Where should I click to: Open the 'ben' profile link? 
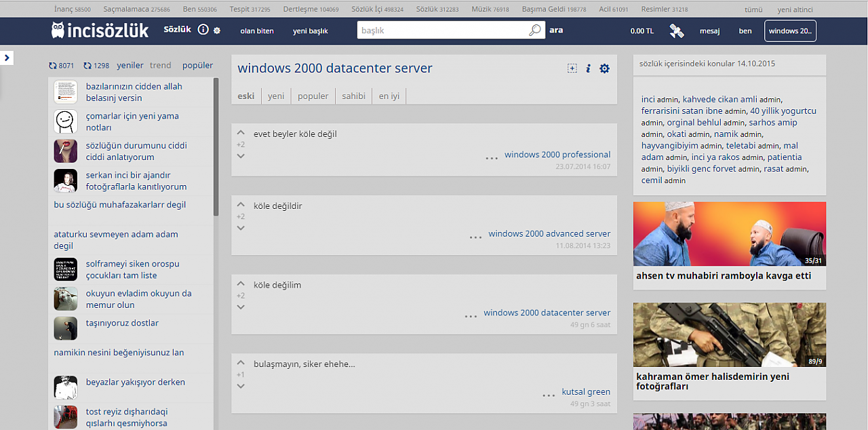(x=745, y=31)
